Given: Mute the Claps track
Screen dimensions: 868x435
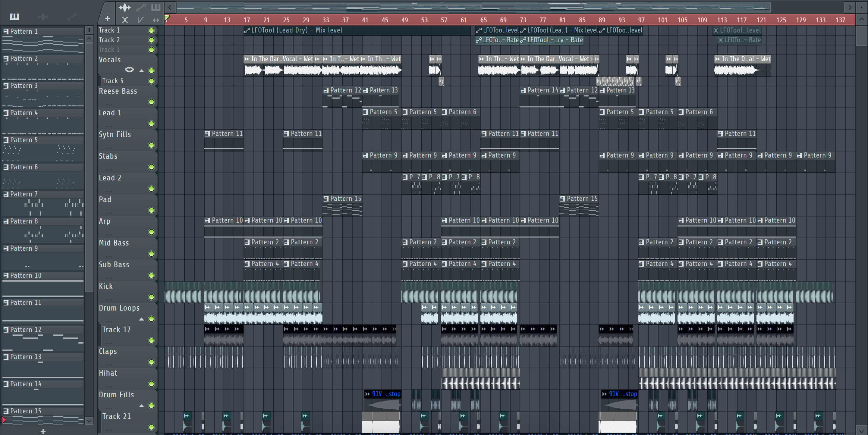Looking at the screenshot, I should click(x=151, y=362).
